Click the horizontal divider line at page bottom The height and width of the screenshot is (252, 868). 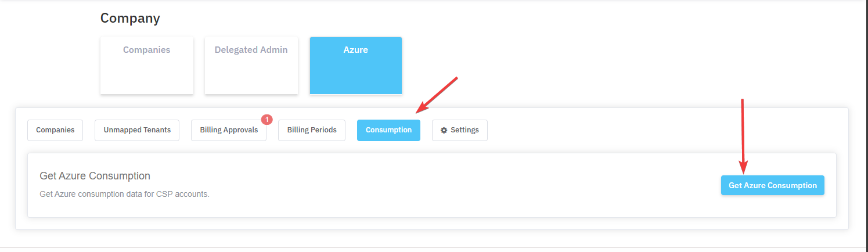(x=434, y=247)
